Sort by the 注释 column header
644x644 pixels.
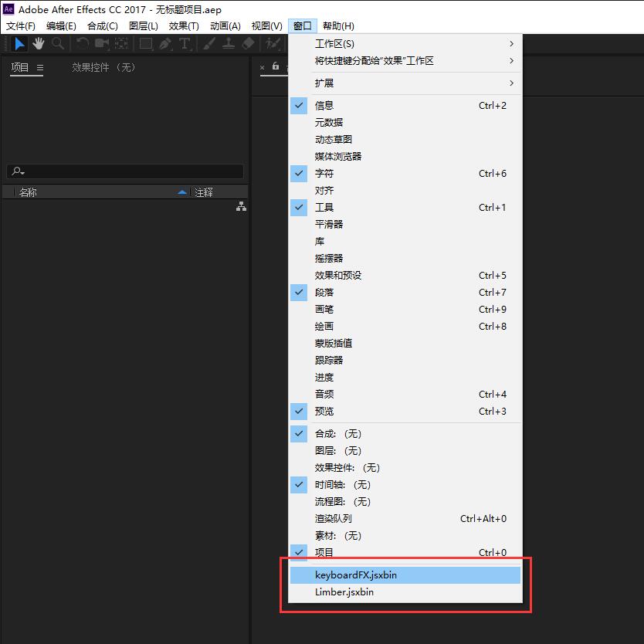tap(204, 192)
